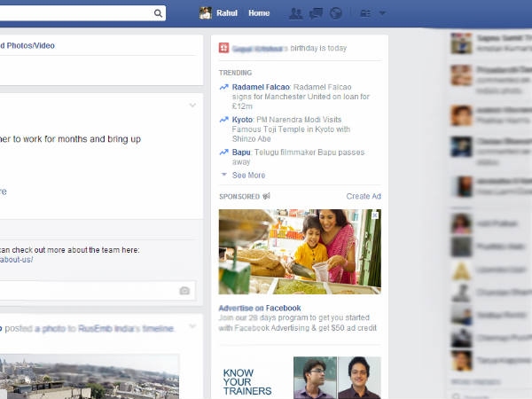
Task: Open Rahul's profile picture thumbnail
Action: [206, 13]
